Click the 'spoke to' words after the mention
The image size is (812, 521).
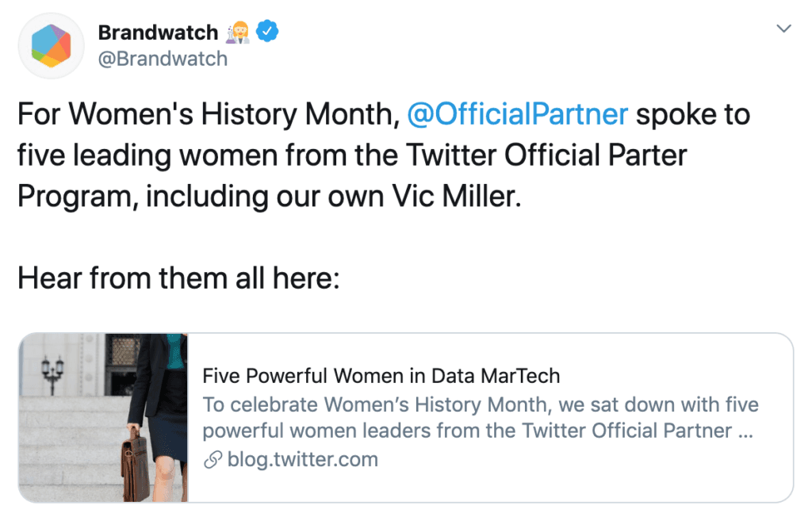pyautogui.click(x=693, y=114)
